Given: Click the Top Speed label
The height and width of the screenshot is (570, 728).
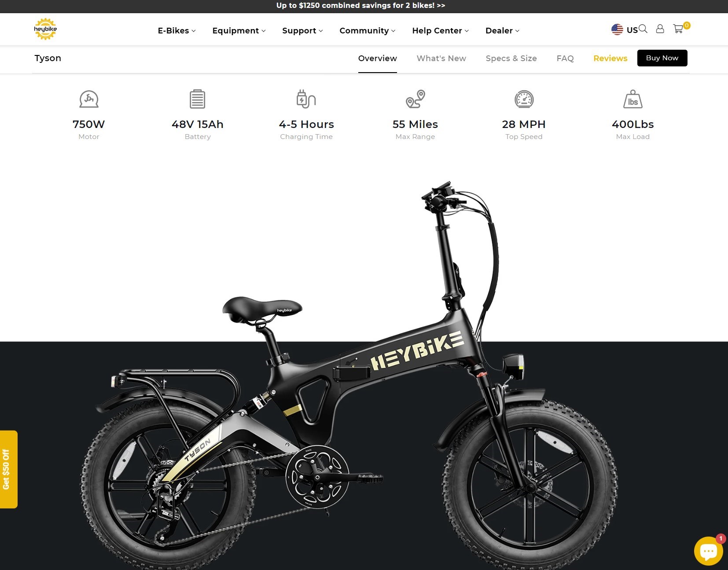Looking at the screenshot, I should click(524, 137).
